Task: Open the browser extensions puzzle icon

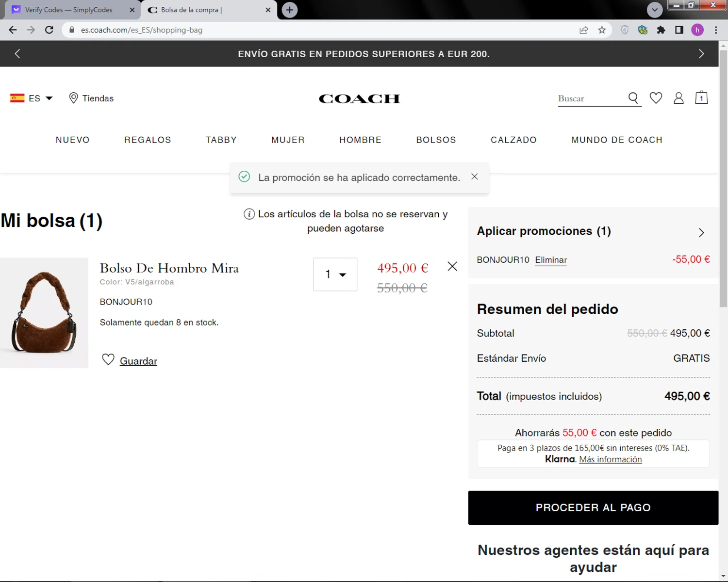Action: click(661, 30)
